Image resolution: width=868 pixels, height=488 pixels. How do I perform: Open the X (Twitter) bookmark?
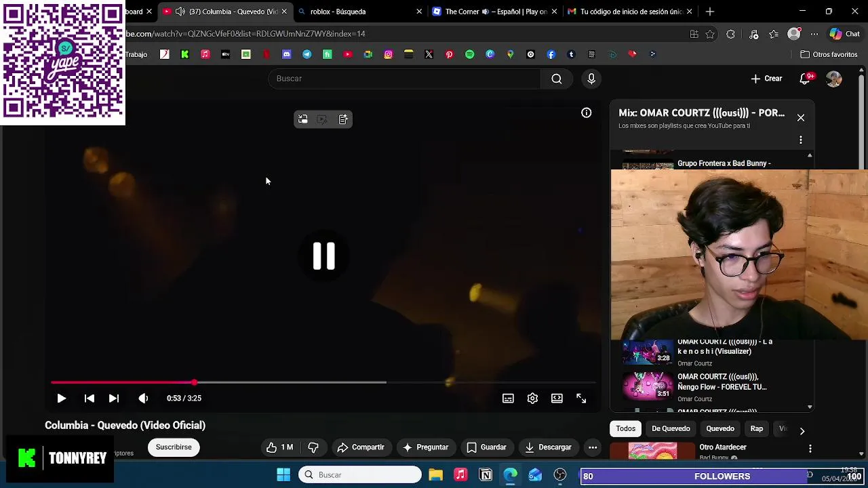click(x=429, y=54)
